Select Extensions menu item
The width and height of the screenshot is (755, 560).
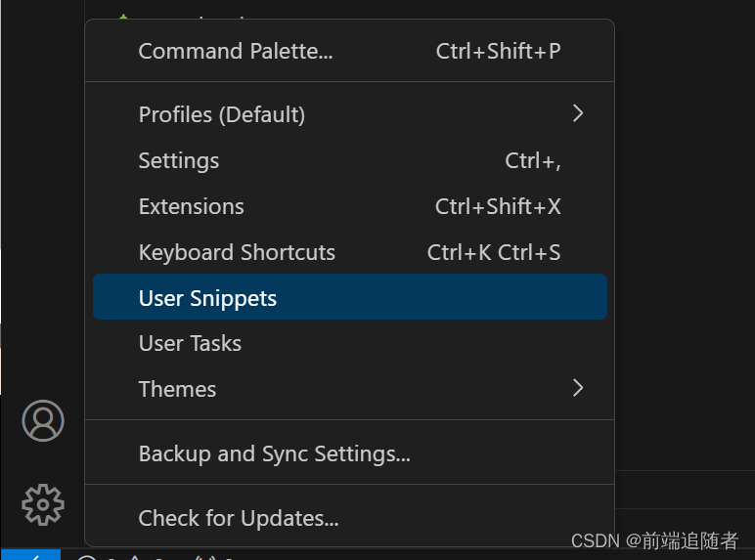tap(349, 206)
